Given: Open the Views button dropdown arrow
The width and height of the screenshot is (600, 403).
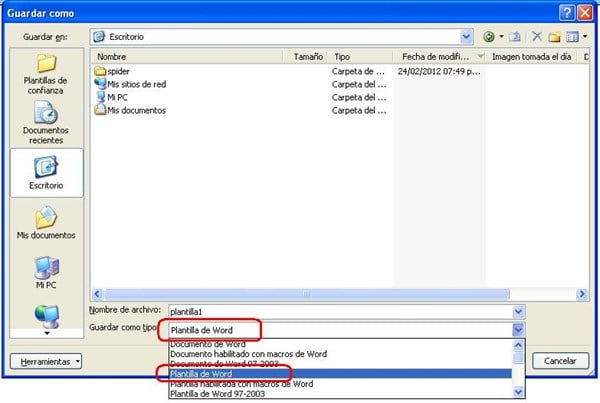Looking at the screenshot, I should point(585,37).
